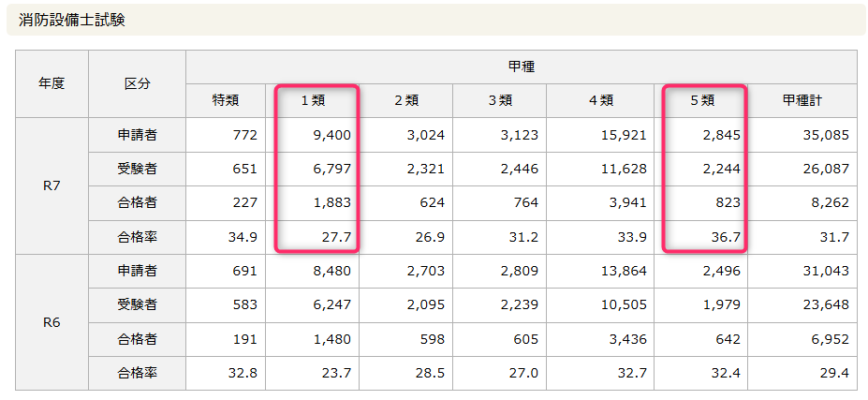Select the highlighted 5類 column header

701,101
